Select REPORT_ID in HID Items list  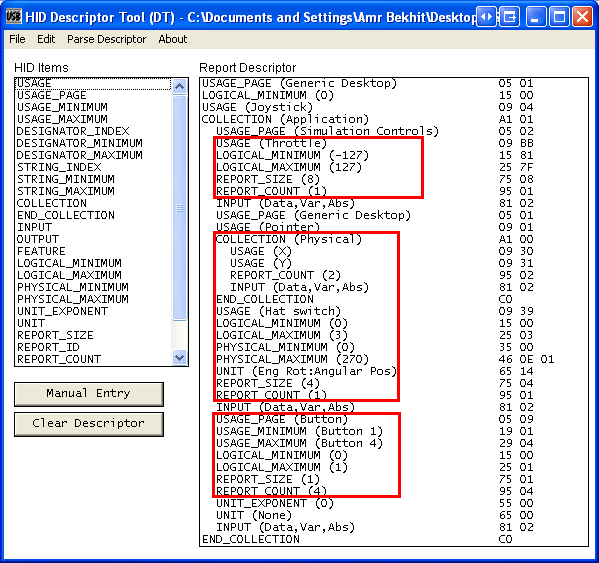(x=48, y=347)
